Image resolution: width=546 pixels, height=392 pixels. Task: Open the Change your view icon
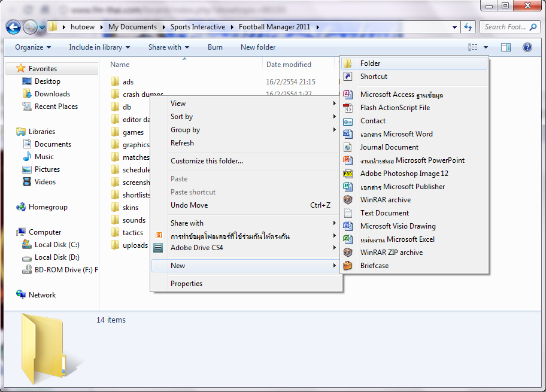point(472,47)
